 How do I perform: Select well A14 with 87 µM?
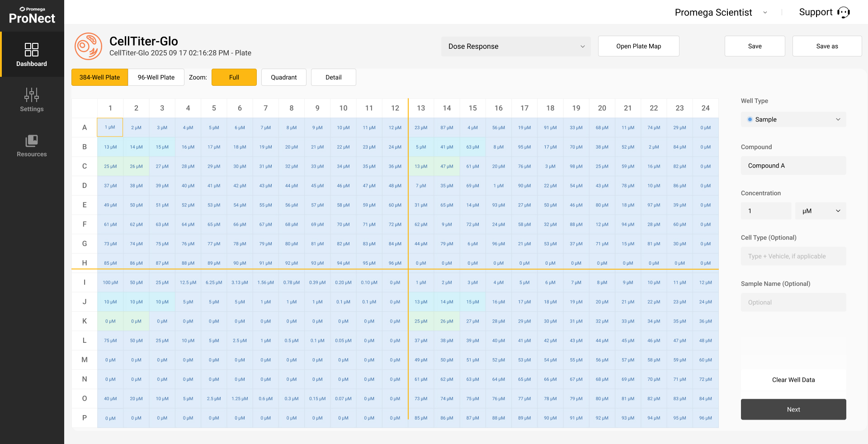pyautogui.click(x=447, y=128)
